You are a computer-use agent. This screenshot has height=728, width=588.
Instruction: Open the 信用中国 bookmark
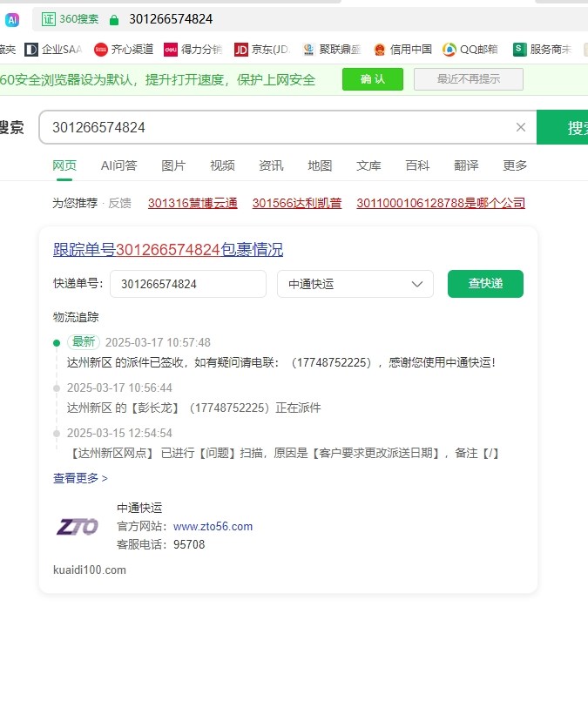pos(402,50)
